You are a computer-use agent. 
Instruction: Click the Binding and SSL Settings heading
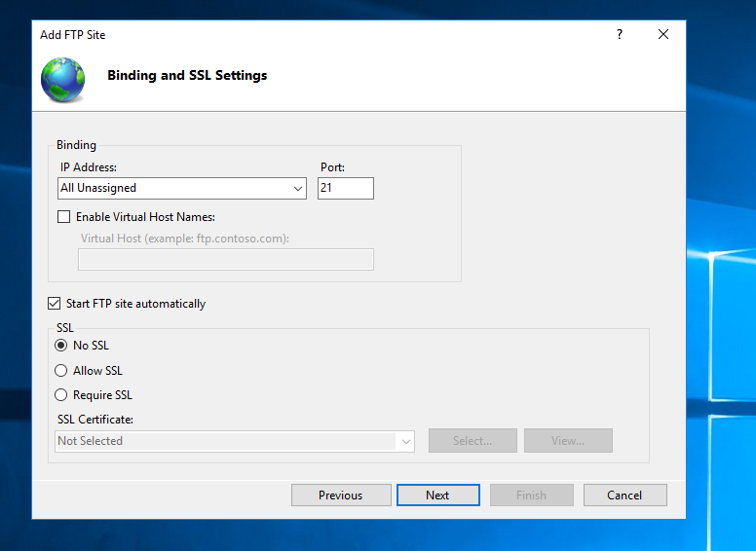point(187,75)
